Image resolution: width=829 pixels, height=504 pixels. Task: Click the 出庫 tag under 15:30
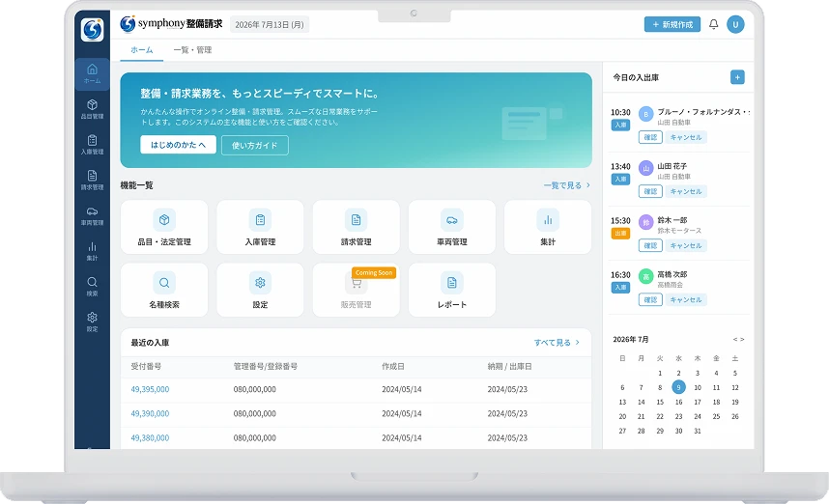click(620, 233)
